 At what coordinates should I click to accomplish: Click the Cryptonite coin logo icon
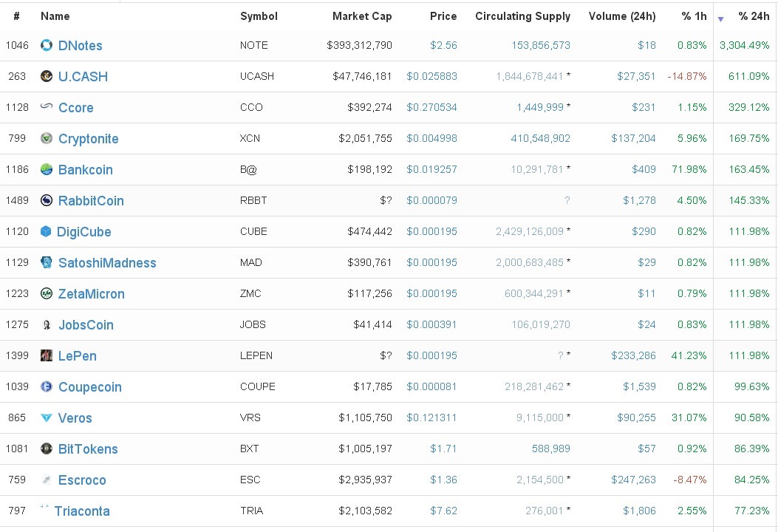click(x=46, y=138)
